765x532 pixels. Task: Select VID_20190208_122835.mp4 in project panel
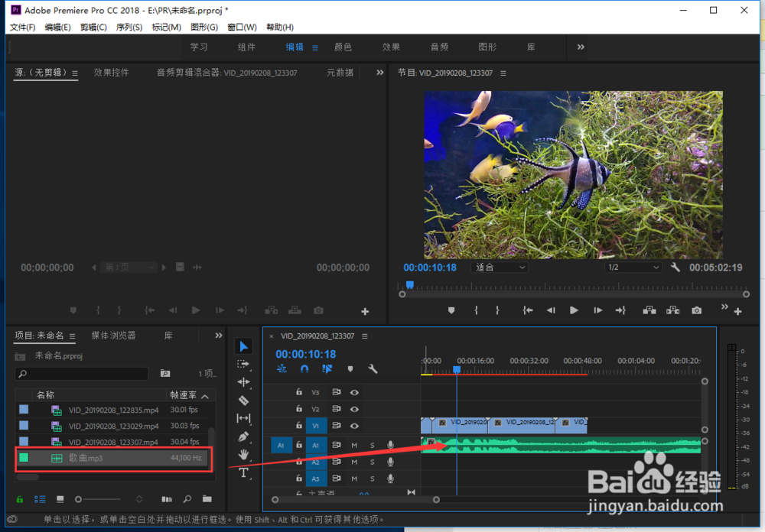point(113,410)
